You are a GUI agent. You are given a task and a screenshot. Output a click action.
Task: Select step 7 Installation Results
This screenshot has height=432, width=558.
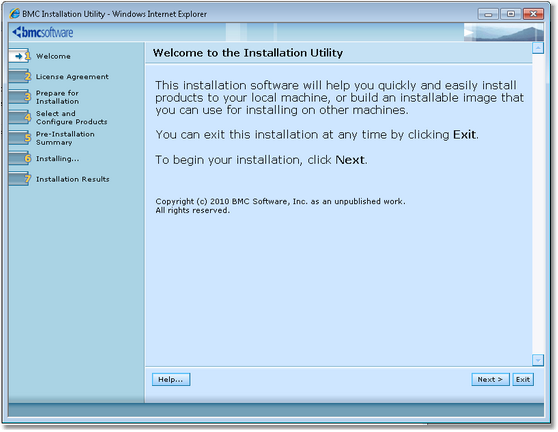(x=73, y=179)
